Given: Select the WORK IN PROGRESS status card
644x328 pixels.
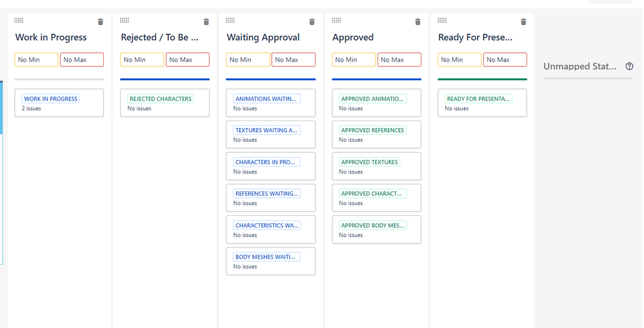Looking at the screenshot, I should 59,103.
